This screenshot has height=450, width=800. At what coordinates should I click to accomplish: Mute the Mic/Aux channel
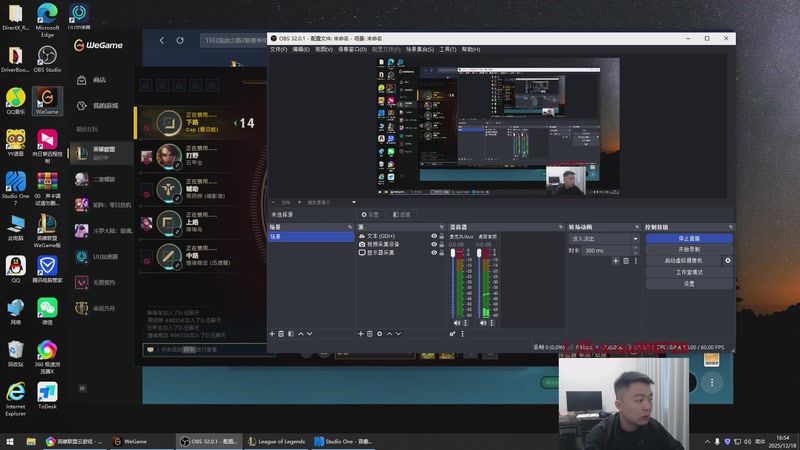457,323
